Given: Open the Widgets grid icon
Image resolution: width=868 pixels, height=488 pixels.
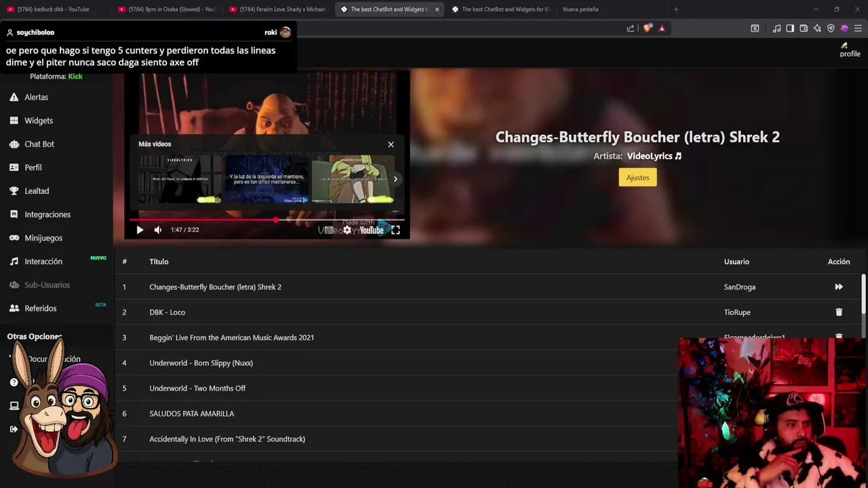Looking at the screenshot, I should pyautogui.click(x=14, y=121).
